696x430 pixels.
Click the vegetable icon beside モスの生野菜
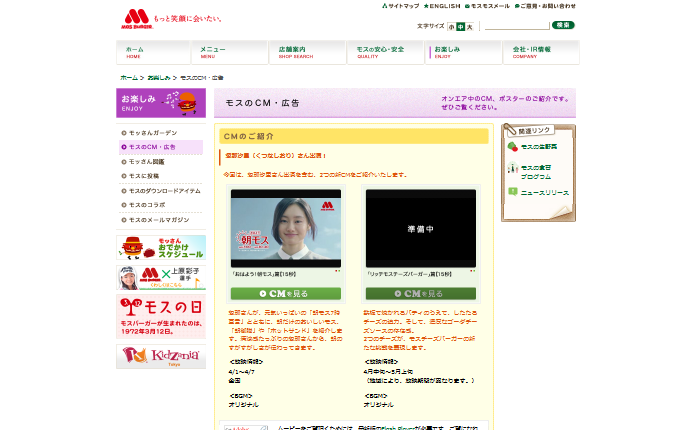coord(513,146)
